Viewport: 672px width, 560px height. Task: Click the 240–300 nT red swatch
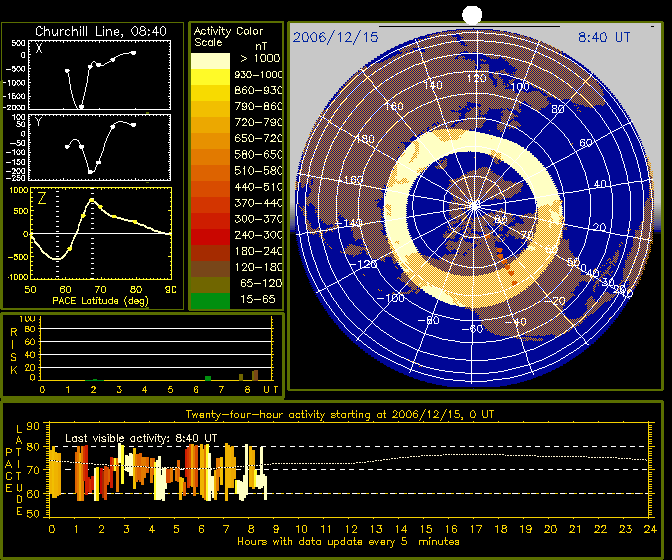(x=210, y=237)
